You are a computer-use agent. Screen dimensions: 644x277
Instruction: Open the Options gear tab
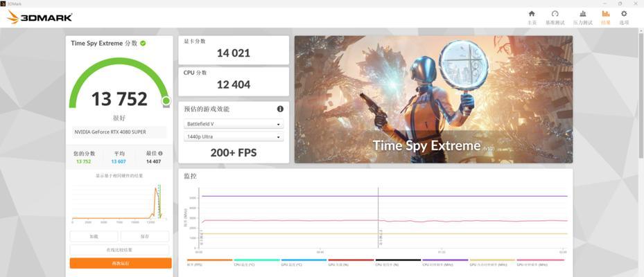(624, 17)
